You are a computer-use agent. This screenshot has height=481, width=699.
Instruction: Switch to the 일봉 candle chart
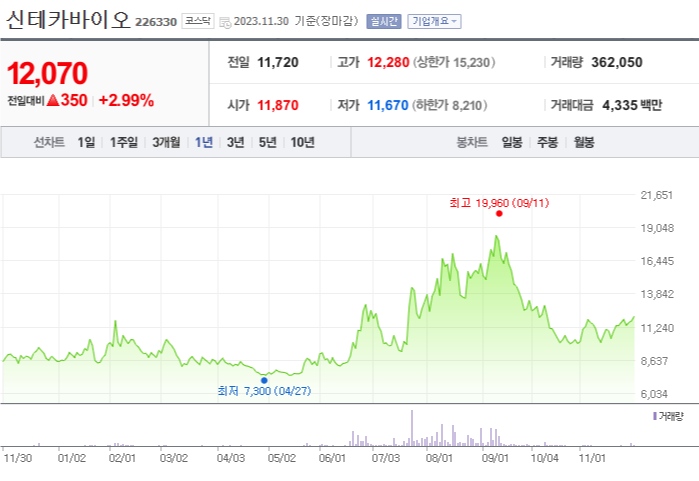[512, 142]
